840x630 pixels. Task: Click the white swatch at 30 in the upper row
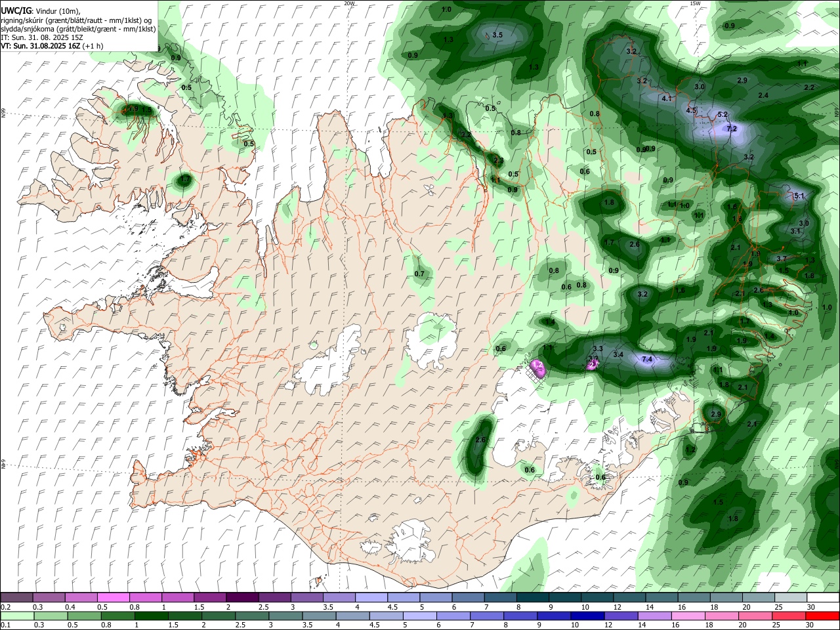(x=824, y=598)
